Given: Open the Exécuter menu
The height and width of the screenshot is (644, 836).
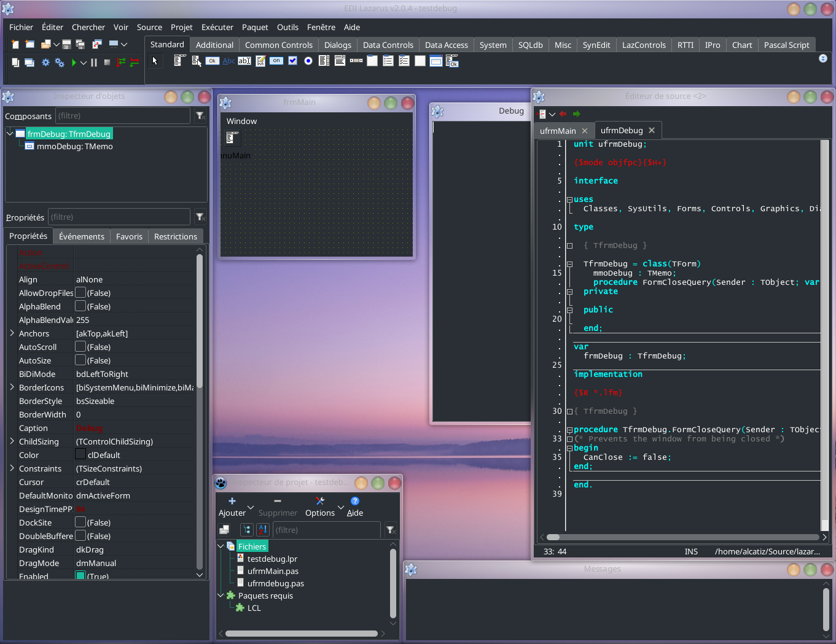Looking at the screenshot, I should pyautogui.click(x=217, y=27).
